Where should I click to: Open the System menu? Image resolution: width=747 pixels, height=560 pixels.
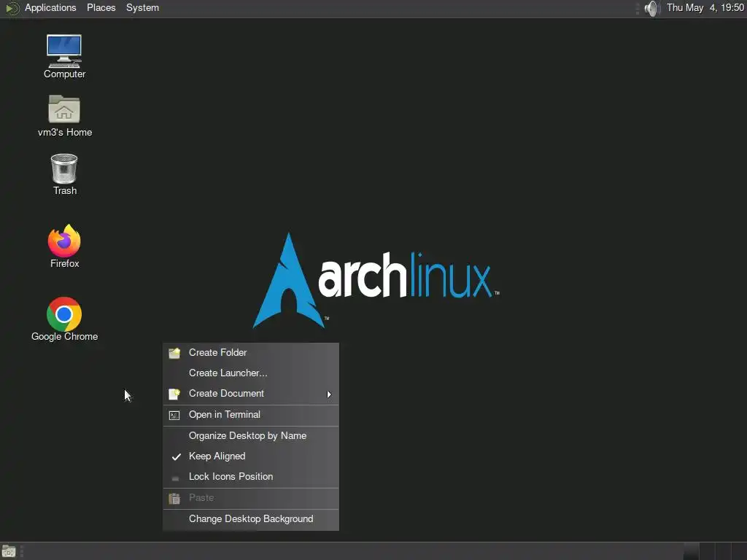coord(142,7)
